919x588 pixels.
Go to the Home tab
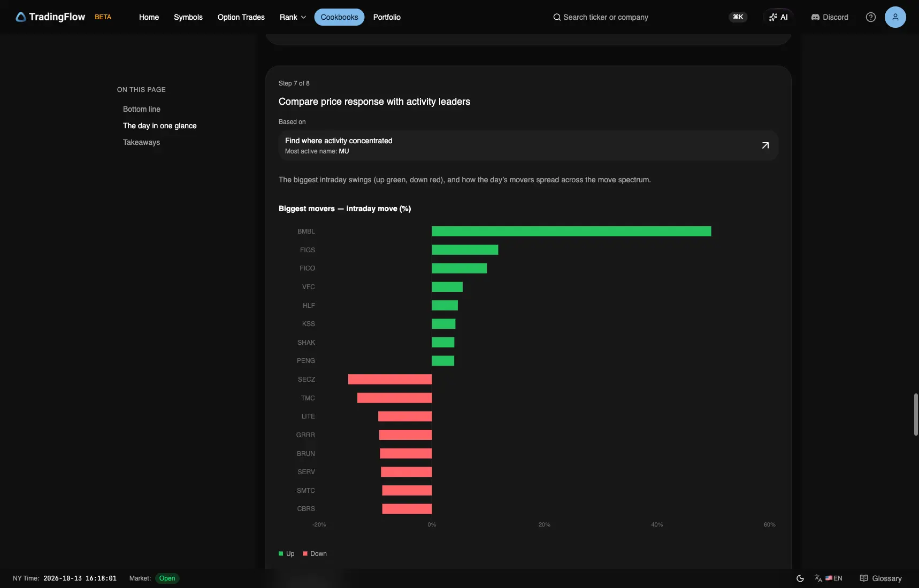click(x=149, y=17)
